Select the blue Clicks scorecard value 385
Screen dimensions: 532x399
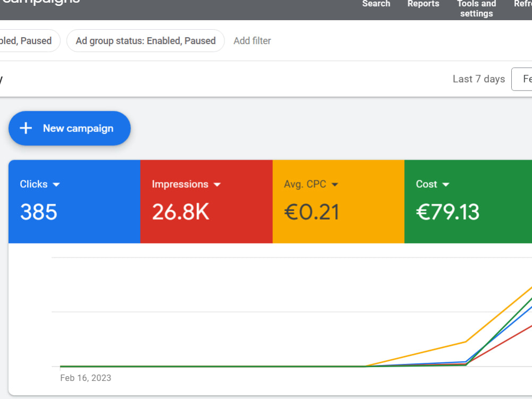point(39,212)
